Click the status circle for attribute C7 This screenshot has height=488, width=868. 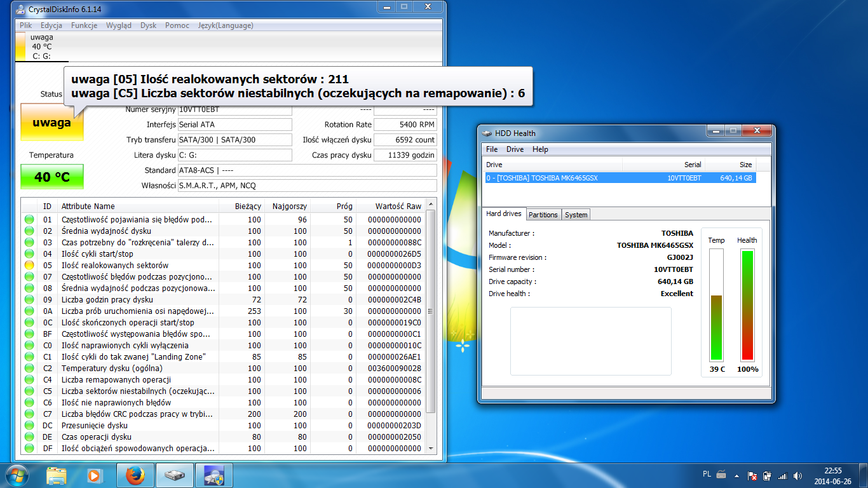click(29, 414)
